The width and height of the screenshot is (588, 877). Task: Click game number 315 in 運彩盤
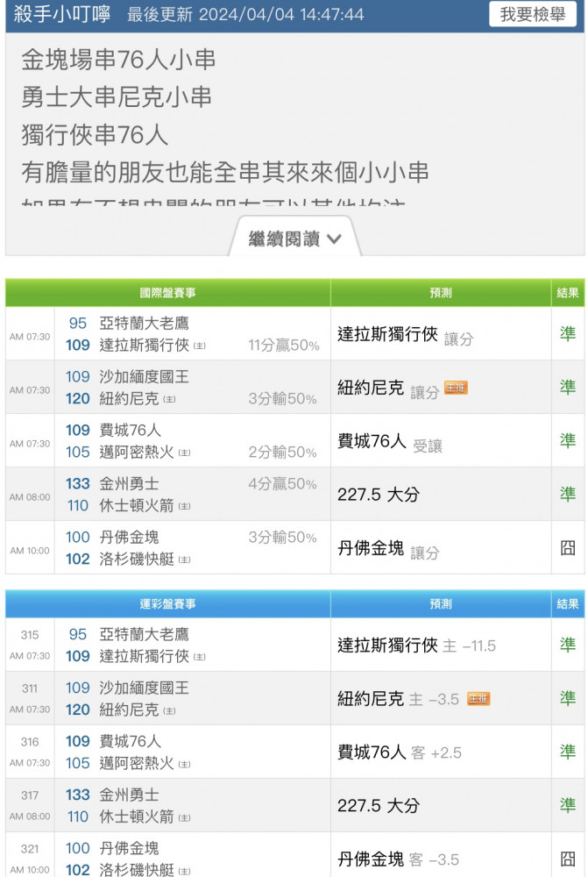coord(30,635)
